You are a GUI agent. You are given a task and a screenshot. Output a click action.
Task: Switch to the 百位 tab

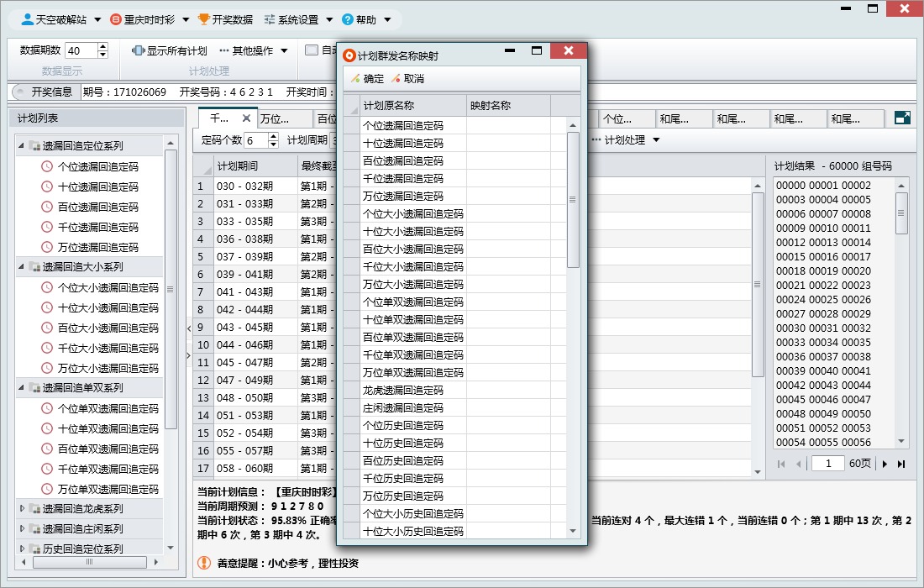click(x=325, y=118)
